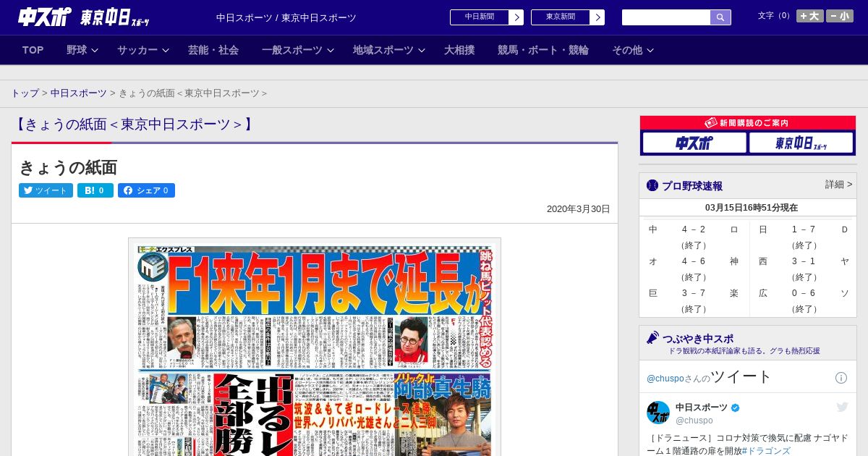Expand the 地域スポーツ dropdown menu
This screenshot has height=456, width=868.
click(x=389, y=50)
